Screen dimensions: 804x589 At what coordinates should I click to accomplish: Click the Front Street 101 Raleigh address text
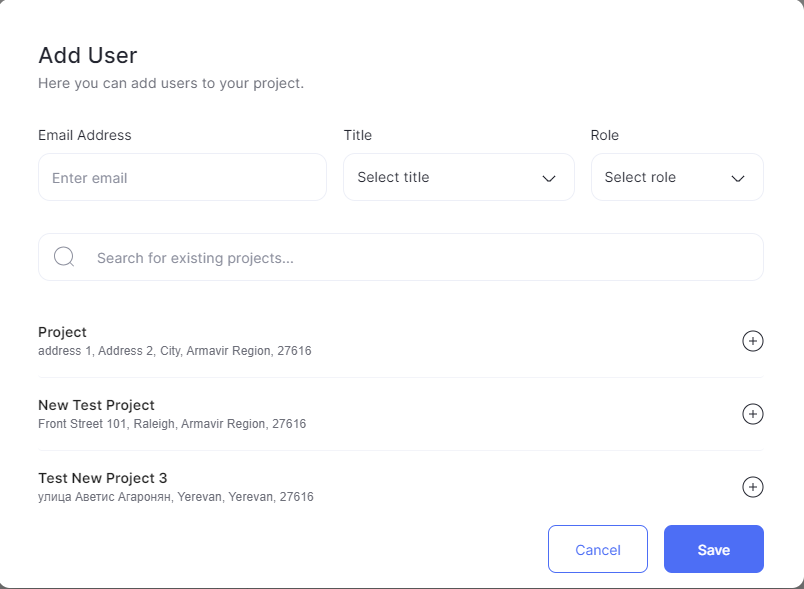pos(172,424)
